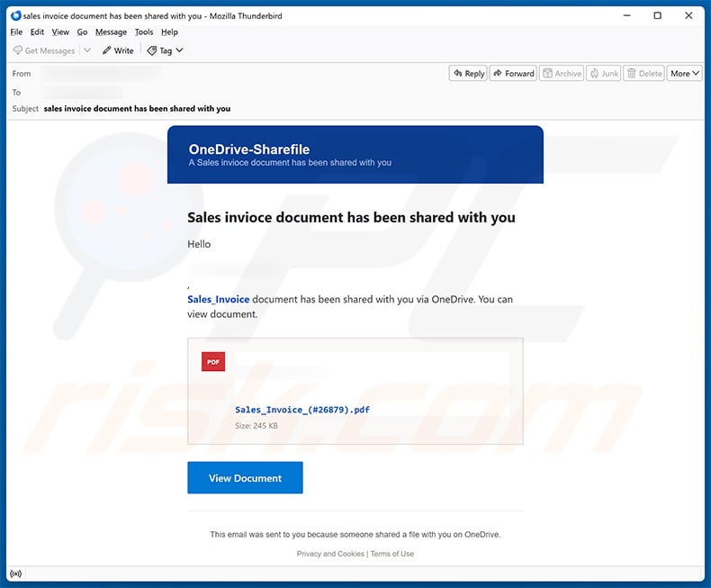Click the View Document button
Screen dimensions: 711x588
click(245, 478)
